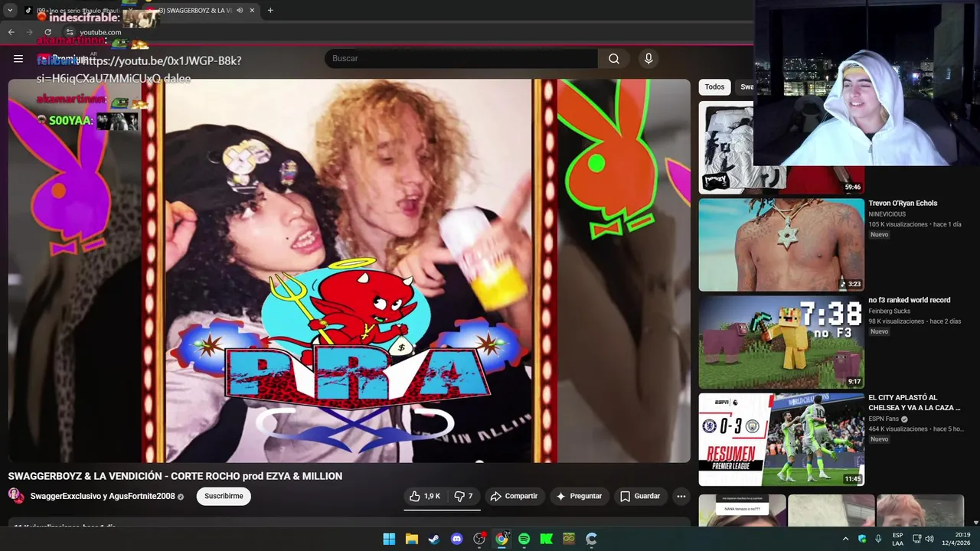980x551 pixels.
Task: Open the SwaggerExxclusivo y AgusFortnite2008 channel link
Action: [x=103, y=497]
